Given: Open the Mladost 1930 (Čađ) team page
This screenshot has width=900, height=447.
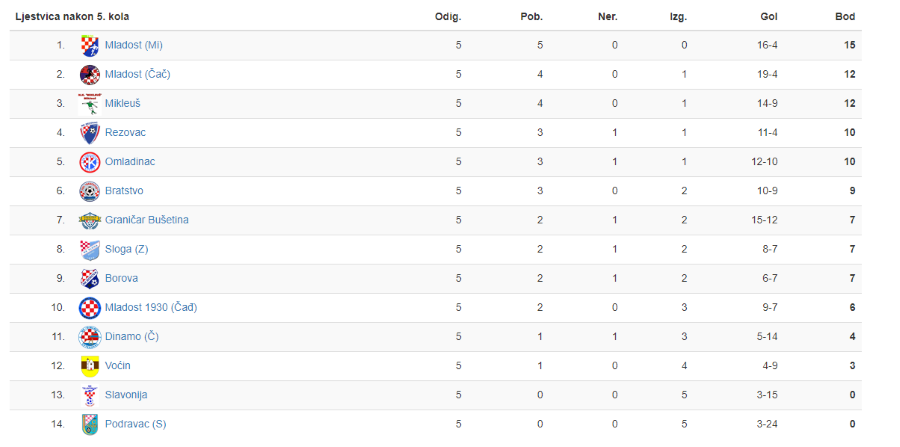Looking at the screenshot, I should [151, 308].
